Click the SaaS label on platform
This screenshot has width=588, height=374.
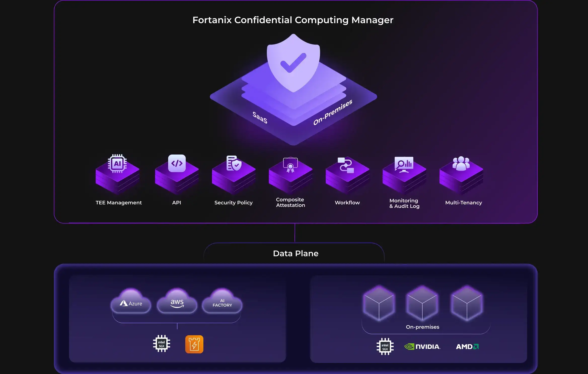260,118
